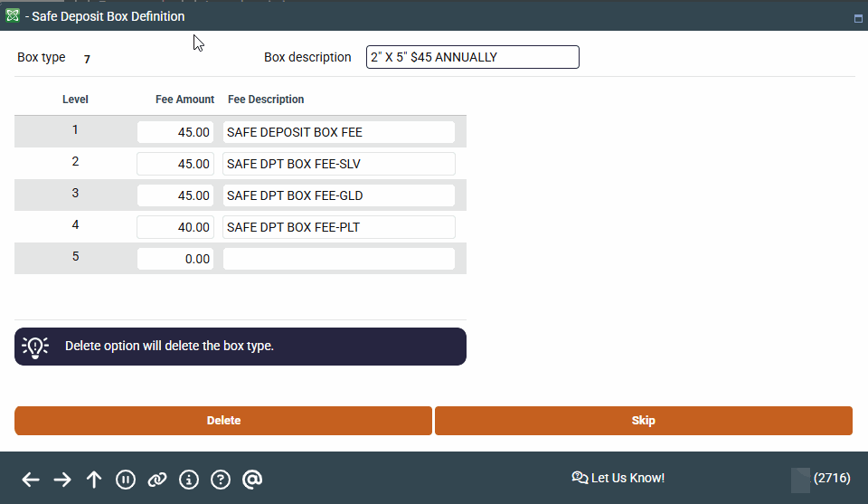Click the empty Level 5 fee description field
Screen dimensions: 868x504
tap(338, 259)
